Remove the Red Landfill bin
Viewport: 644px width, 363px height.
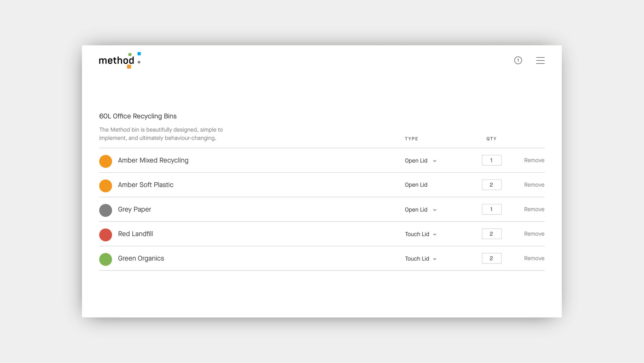coord(534,234)
